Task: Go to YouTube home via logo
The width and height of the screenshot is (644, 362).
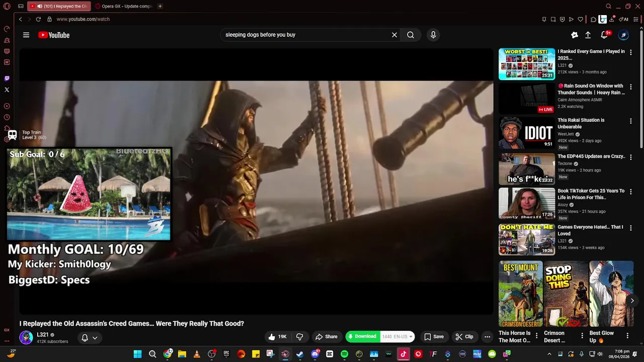Action: (x=54, y=35)
